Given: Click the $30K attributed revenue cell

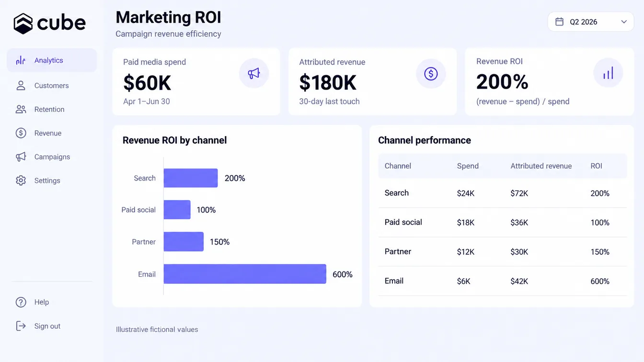Looking at the screenshot, I should (x=519, y=252).
